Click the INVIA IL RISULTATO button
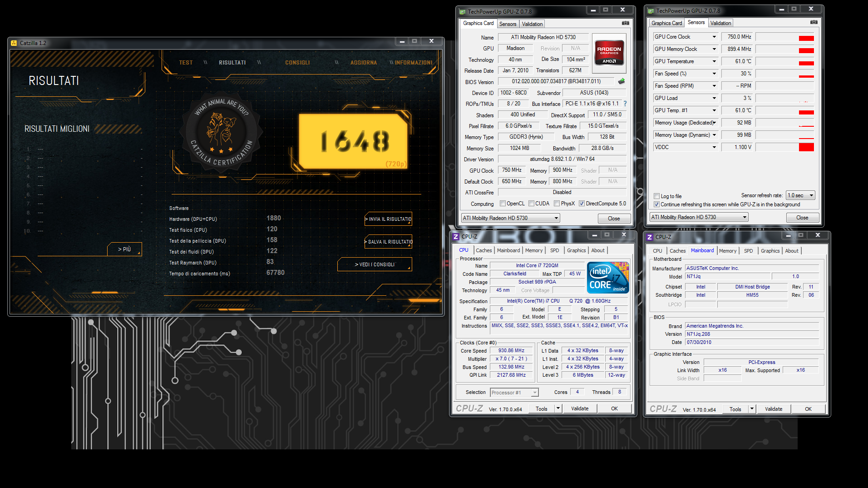This screenshot has height=488, width=868. 389,219
